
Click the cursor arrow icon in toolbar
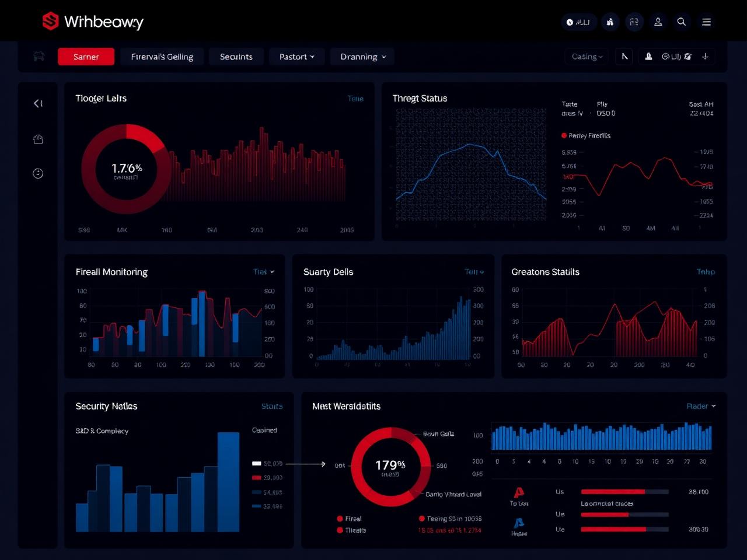click(x=624, y=57)
